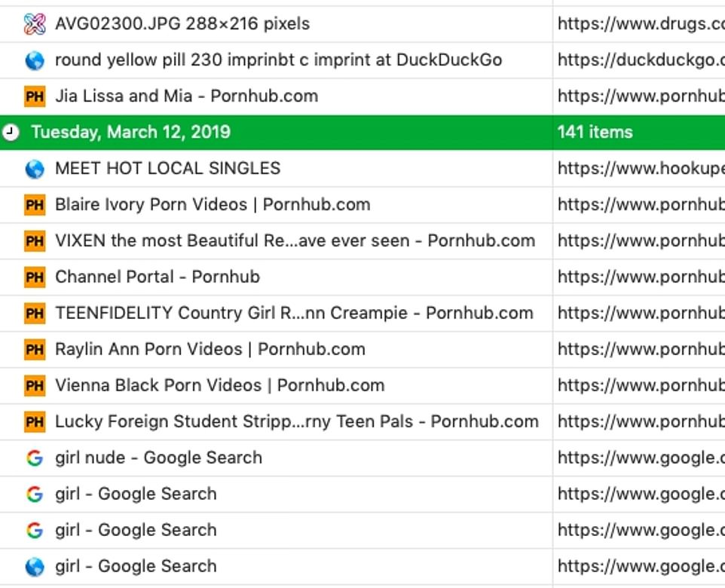Click the hookup site URL in MEET HOT LOCAL SINGLES row
The height and width of the screenshot is (588, 725).
click(x=641, y=168)
